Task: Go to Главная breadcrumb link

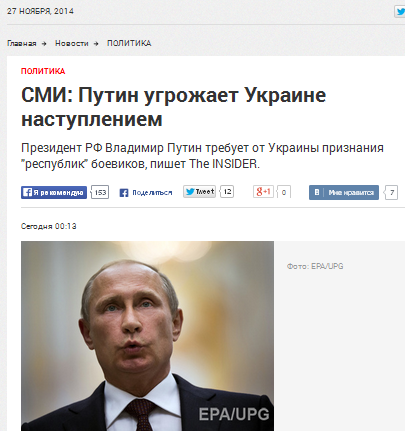Action: point(22,43)
